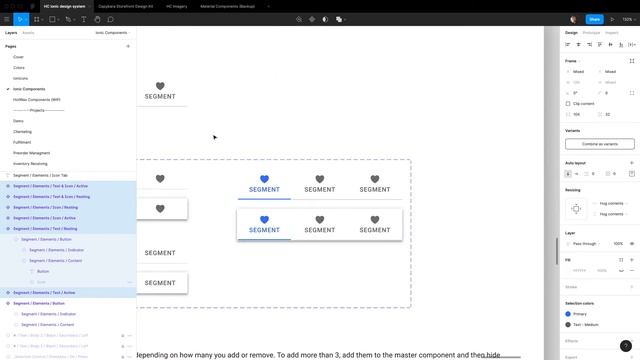Click the create component icon

point(312,19)
